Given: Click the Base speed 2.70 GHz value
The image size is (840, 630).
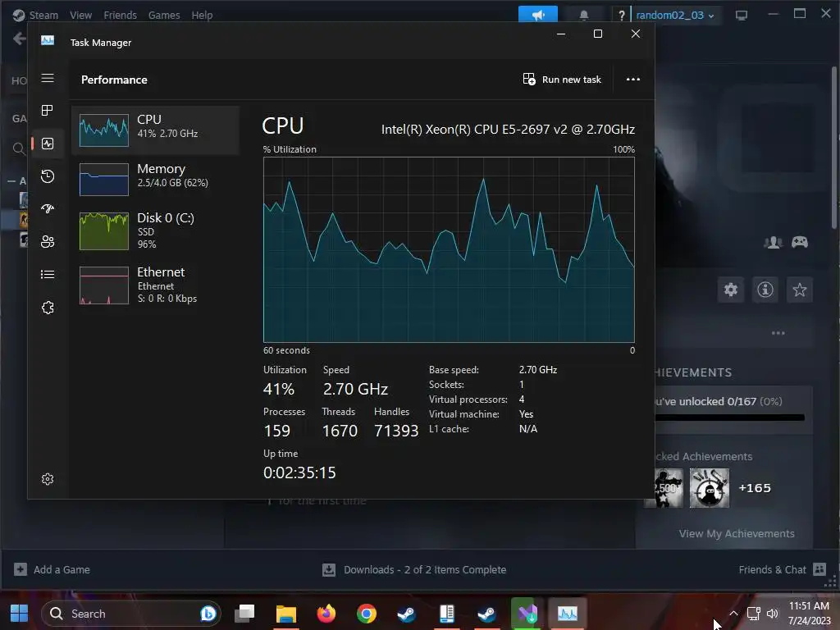Looking at the screenshot, I should click(x=538, y=370).
